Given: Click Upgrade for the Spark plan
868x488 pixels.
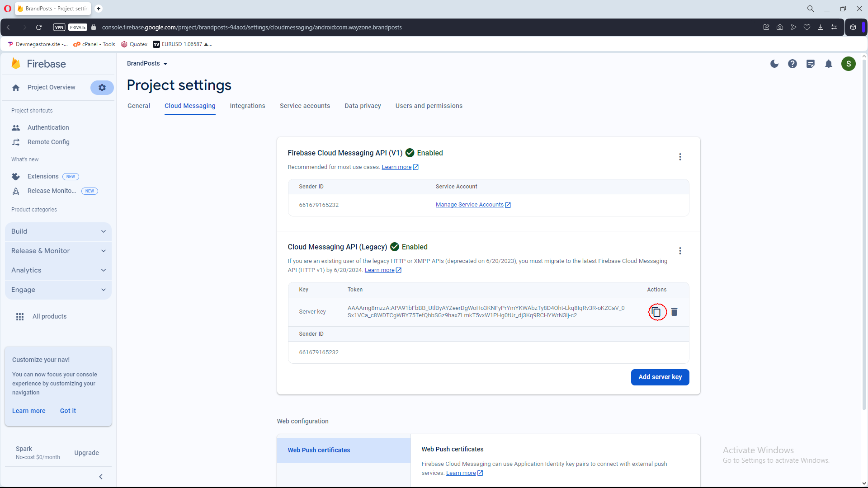Looking at the screenshot, I should coord(86,453).
